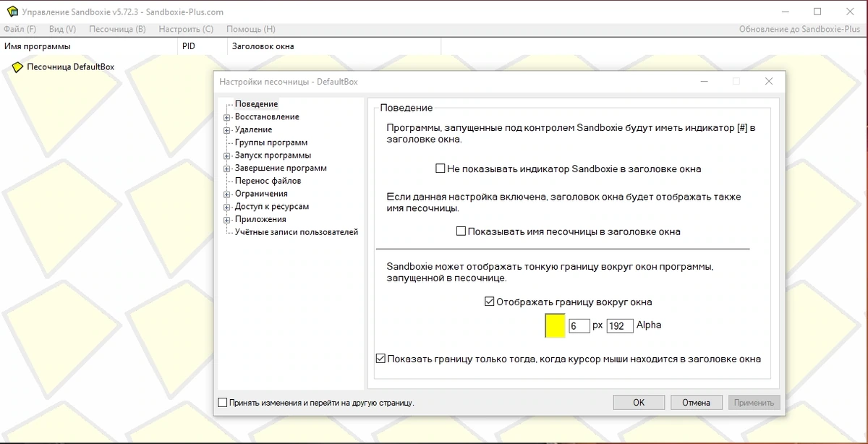This screenshot has width=868, height=444.
Task: Close the Sandboxie main window
Action: (851, 12)
